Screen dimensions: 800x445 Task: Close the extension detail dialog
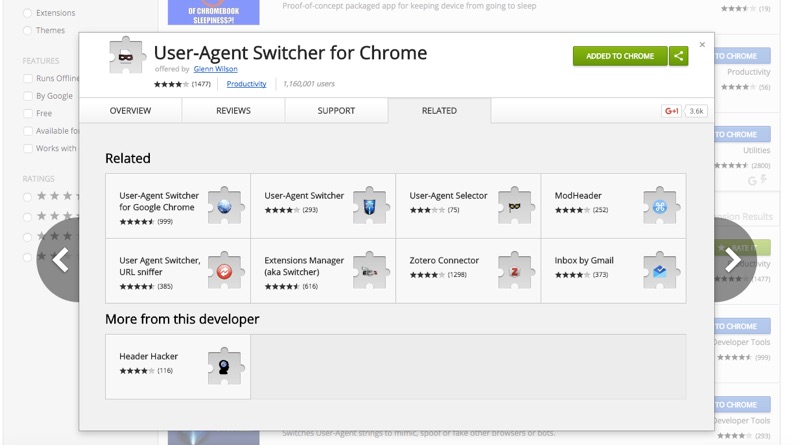click(702, 45)
